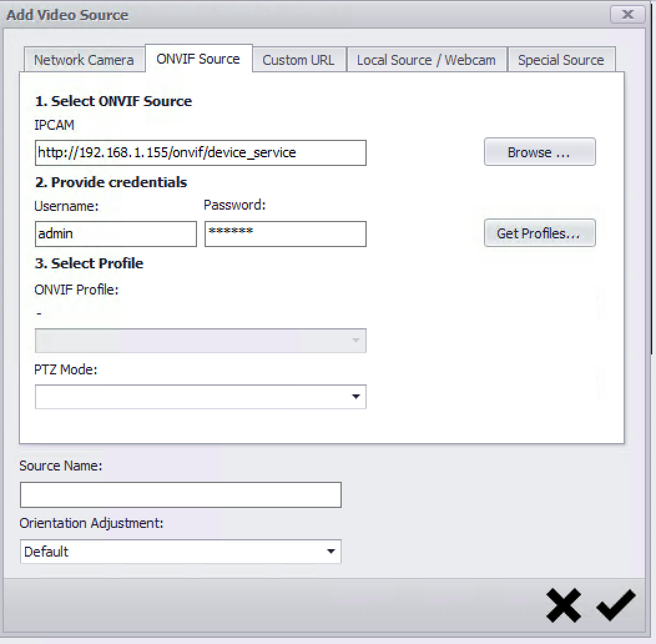The height and width of the screenshot is (644, 656).
Task: Click the 'ONVIF Profile:' label
Action: point(77,290)
